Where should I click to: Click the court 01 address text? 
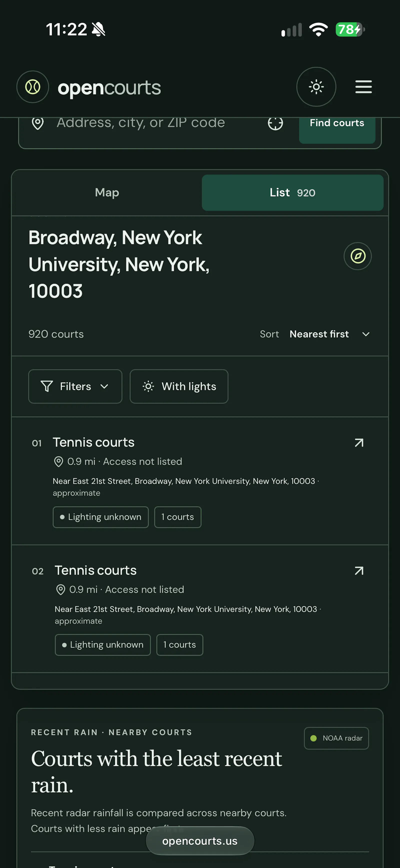click(186, 487)
